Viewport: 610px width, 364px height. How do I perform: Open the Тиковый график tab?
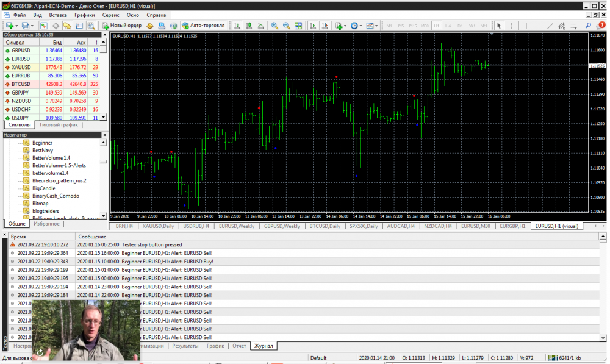[x=59, y=125]
